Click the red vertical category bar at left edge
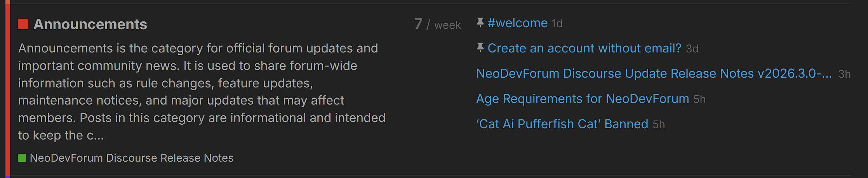868x178 pixels. (x=8, y=89)
